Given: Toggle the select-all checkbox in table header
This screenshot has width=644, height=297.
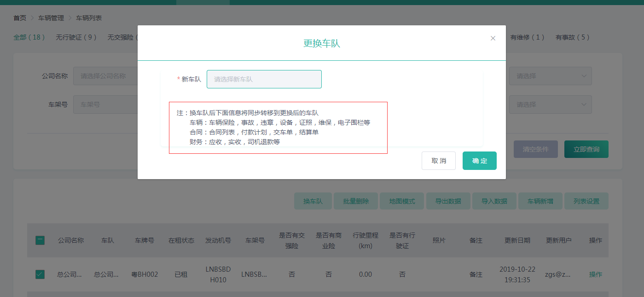Looking at the screenshot, I should point(40,240).
